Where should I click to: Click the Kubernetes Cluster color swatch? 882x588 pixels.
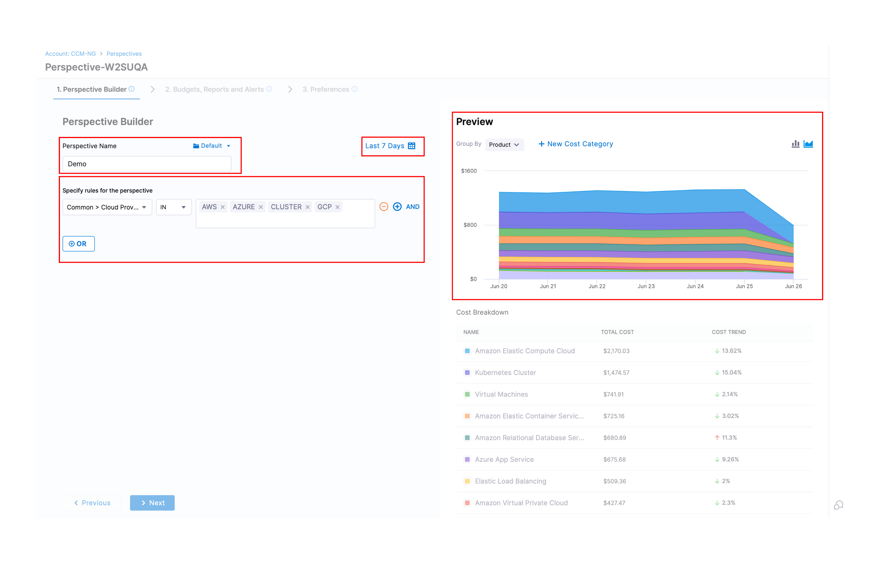coord(467,372)
